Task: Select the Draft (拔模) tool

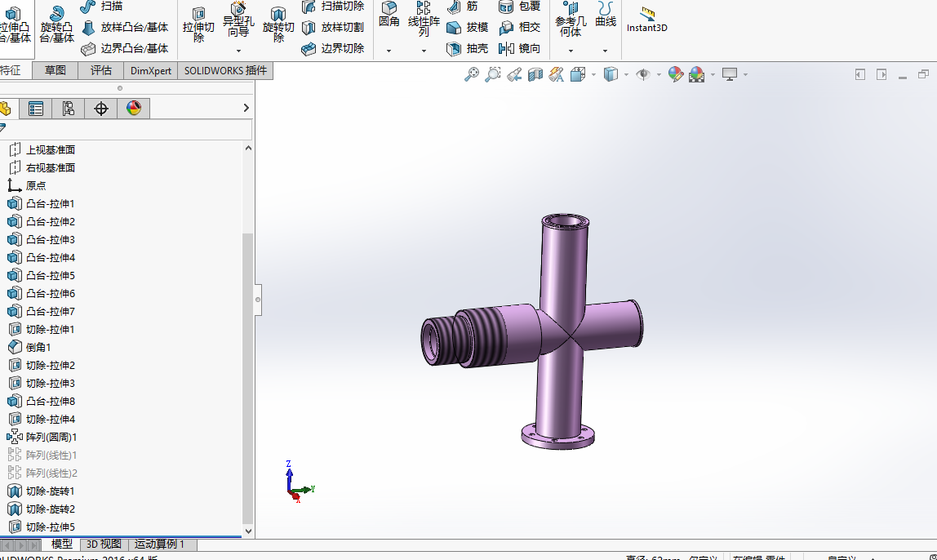Action: (467, 28)
